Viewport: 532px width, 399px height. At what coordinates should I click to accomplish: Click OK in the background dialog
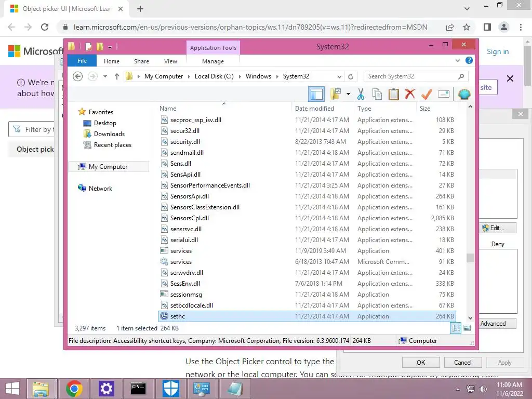421,362
